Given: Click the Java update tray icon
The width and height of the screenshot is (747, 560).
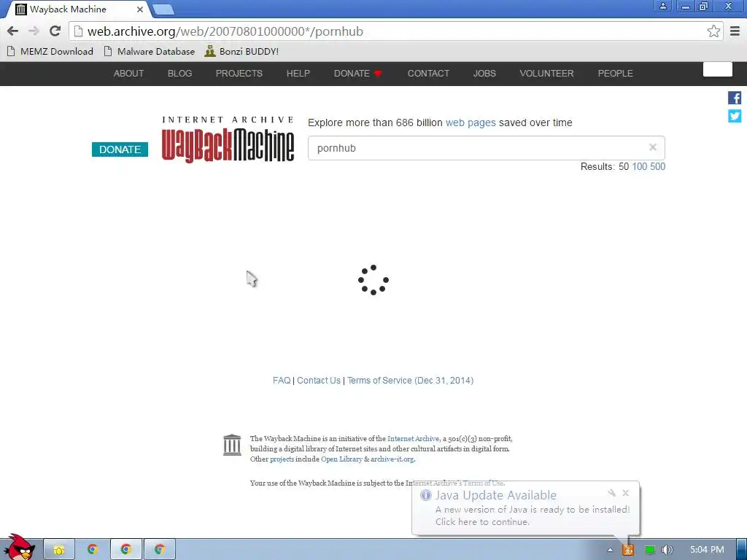Looking at the screenshot, I should (x=628, y=550).
